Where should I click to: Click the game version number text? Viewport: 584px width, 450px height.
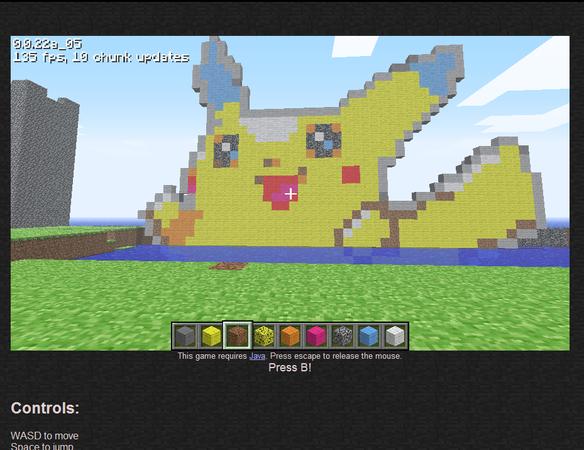pos(47,44)
